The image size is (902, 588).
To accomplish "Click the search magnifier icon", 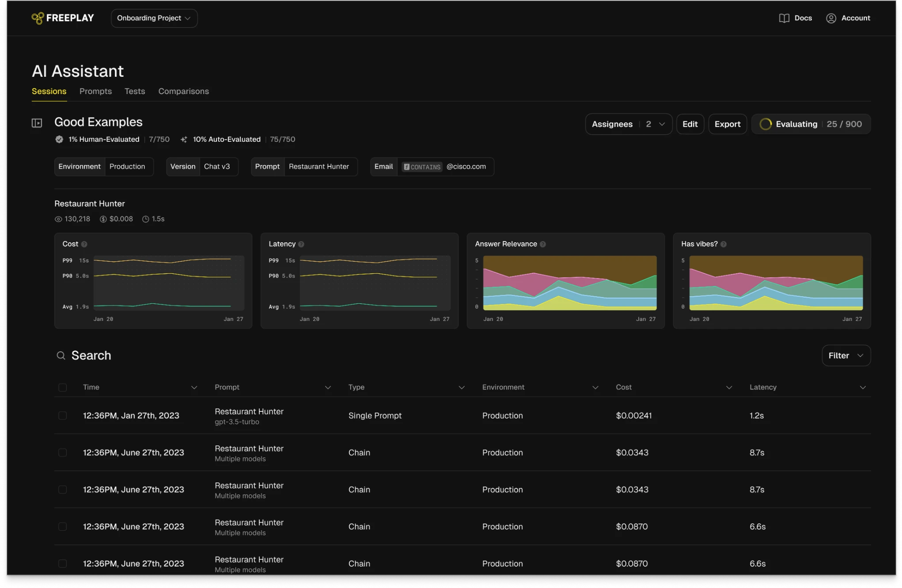I will pyautogui.click(x=61, y=356).
